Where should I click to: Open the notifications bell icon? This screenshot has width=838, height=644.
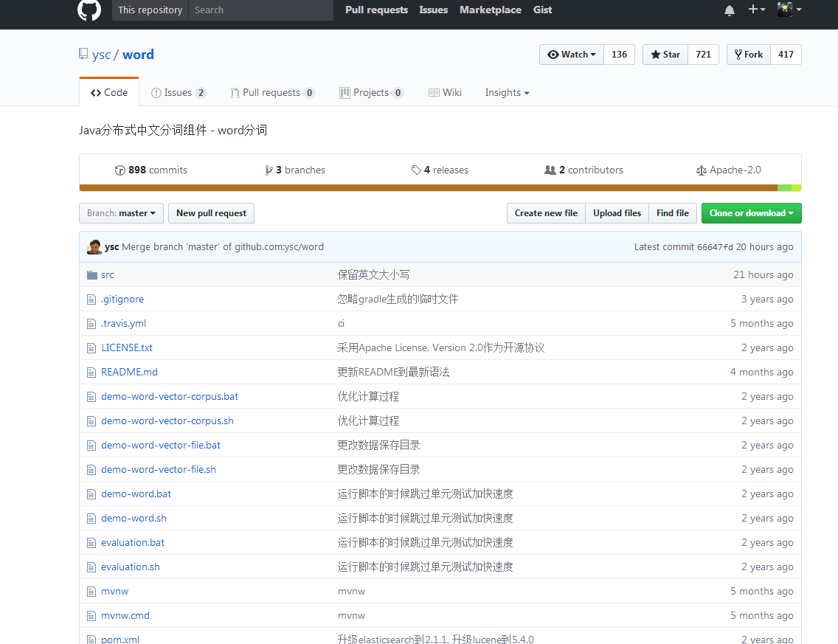(729, 10)
